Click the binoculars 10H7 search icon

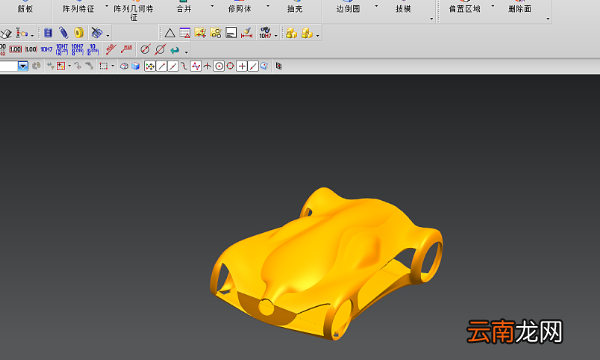point(265,33)
